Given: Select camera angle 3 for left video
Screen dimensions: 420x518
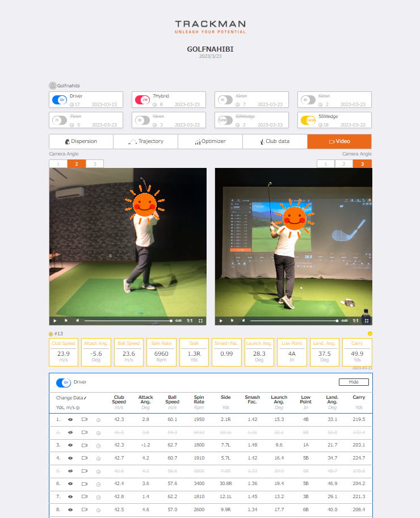Looking at the screenshot, I should [95, 164].
